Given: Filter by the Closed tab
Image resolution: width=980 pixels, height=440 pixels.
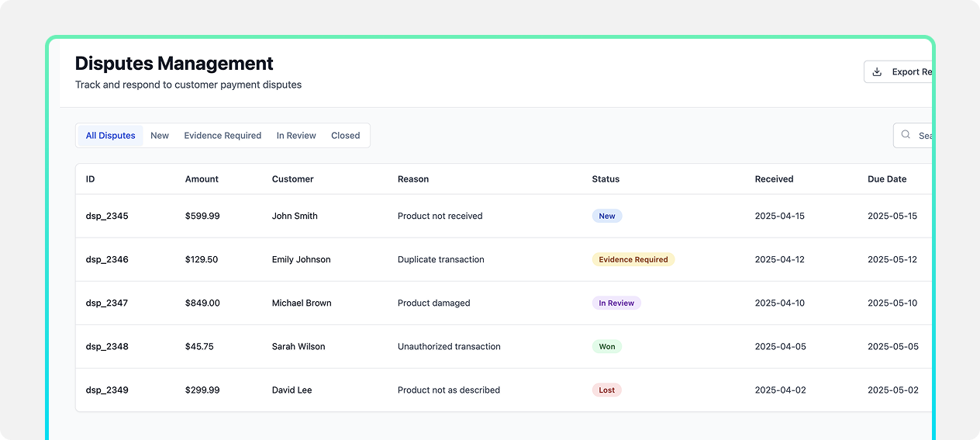Looking at the screenshot, I should (x=345, y=136).
